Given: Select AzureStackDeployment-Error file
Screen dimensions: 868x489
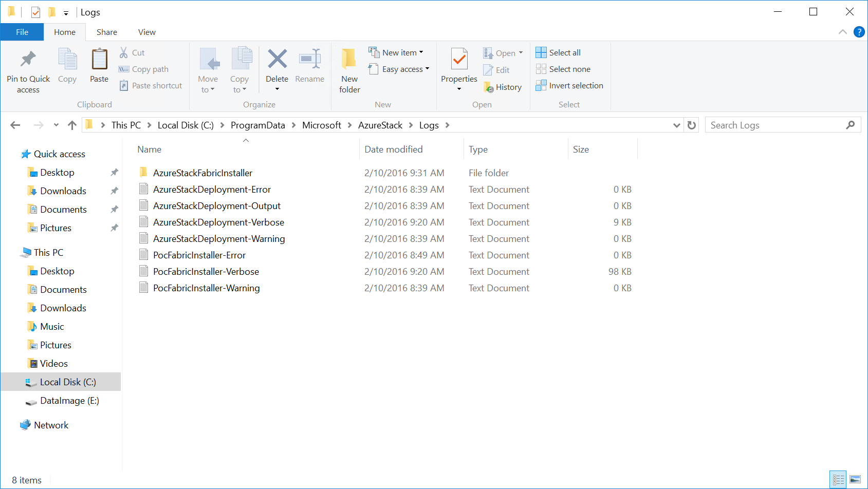Looking at the screenshot, I should (x=212, y=190).
